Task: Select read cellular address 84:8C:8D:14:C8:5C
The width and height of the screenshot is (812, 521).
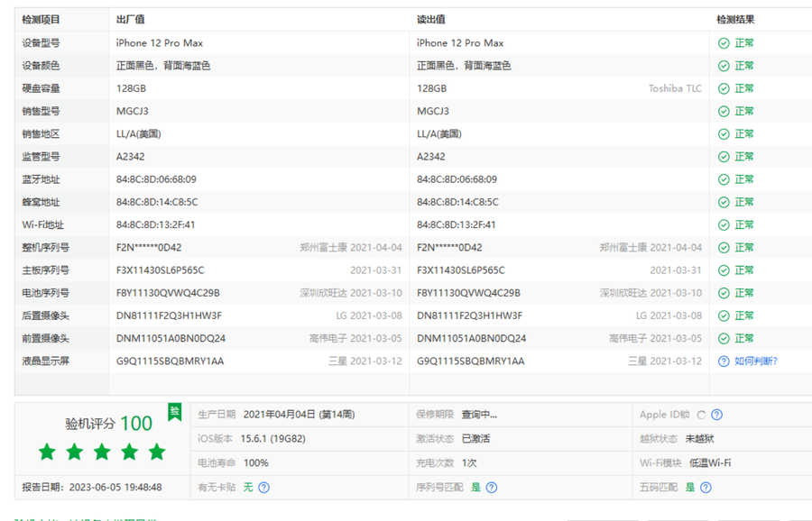Action: click(x=457, y=202)
